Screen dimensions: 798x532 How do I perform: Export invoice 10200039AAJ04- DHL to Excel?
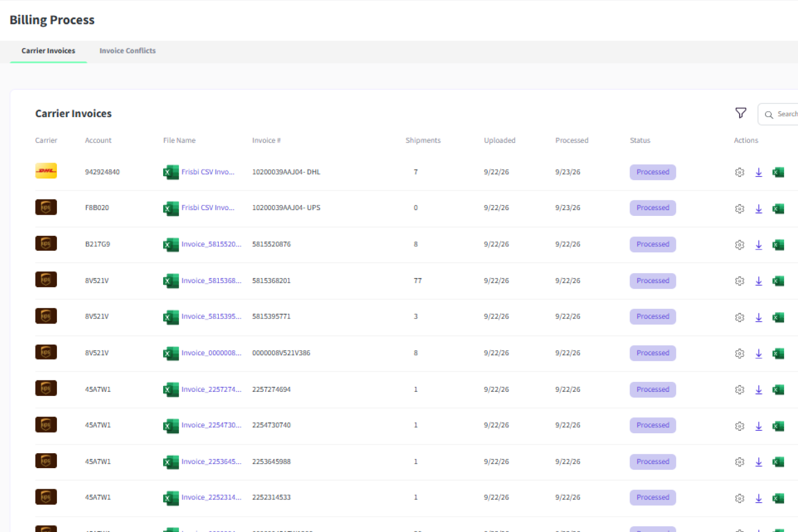coord(778,172)
